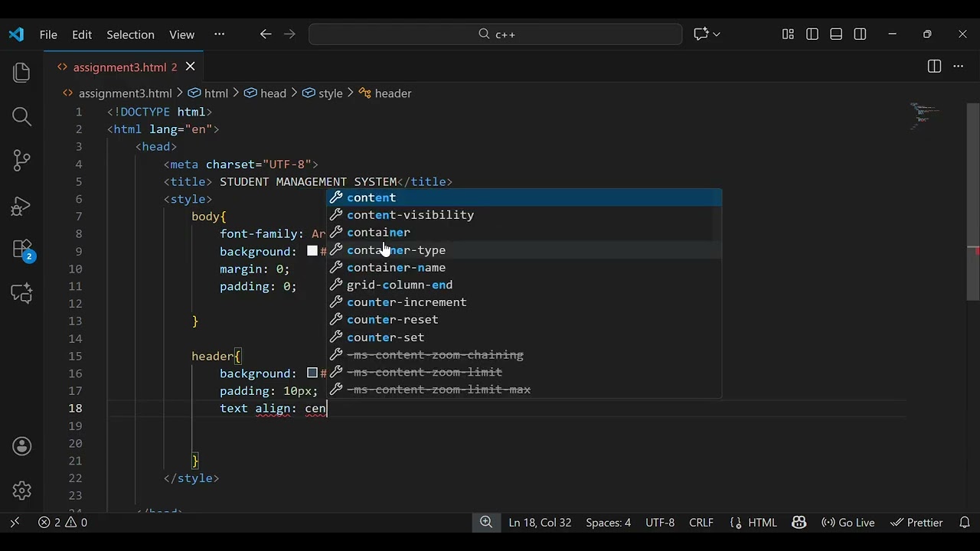Image resolution: width=980 pixels, height=551 pixels.
Task: Open the zoom magnifier status icon
Action: click(486, 523)
